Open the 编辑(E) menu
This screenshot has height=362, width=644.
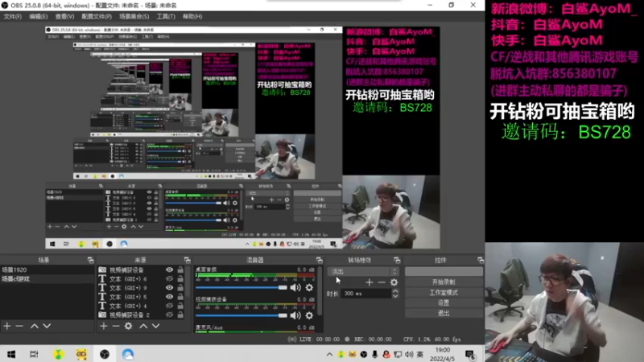coord(38,16)
